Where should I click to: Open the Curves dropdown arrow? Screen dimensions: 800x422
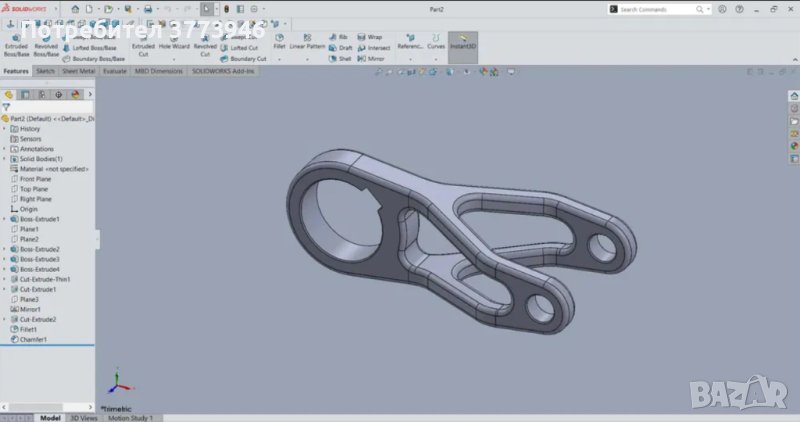point(437,58)
